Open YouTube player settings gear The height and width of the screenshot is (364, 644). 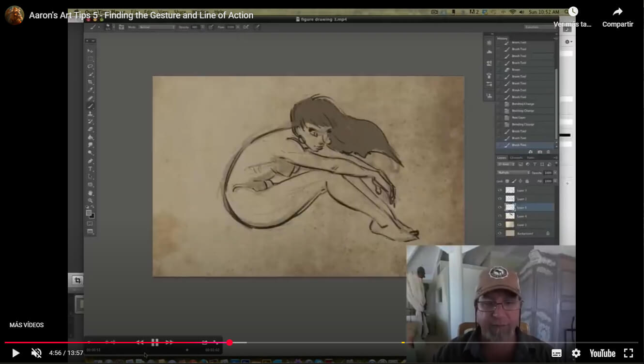576,353
